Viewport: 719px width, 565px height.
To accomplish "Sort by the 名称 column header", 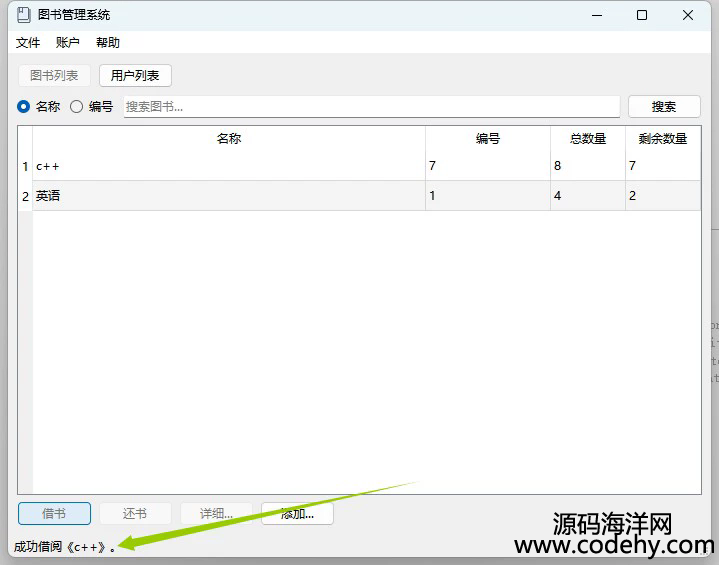I will [229, 138].
